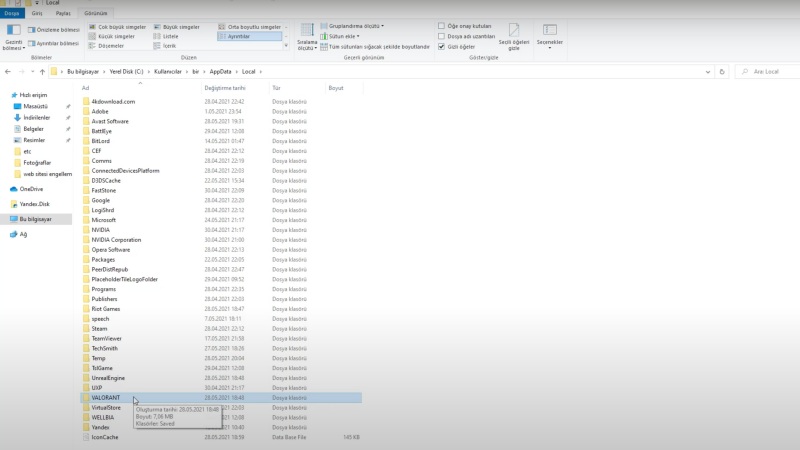This screenshot has width=800, height=450.
Task: Expand the Yerel Disk (C:) breadcrumb chevron
Action: click(149, 71)
